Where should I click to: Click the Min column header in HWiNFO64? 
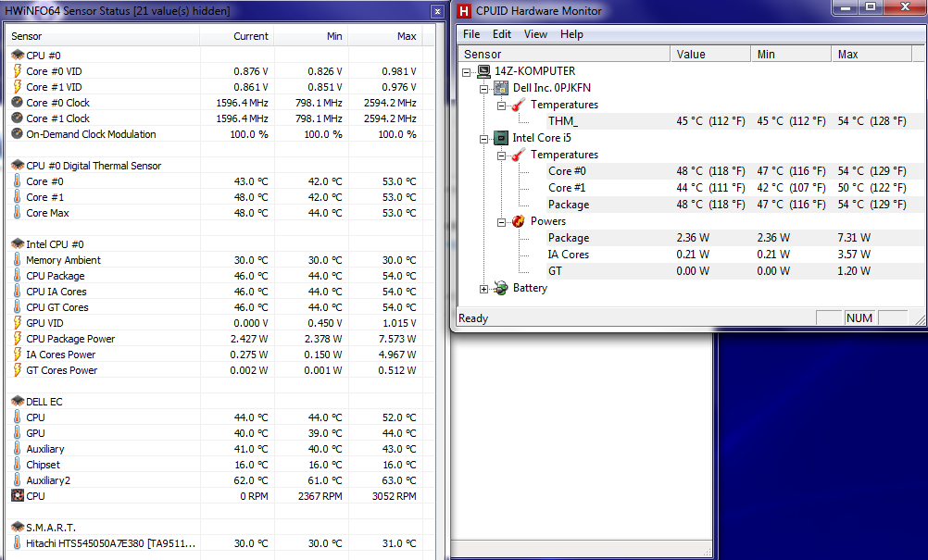310,36
